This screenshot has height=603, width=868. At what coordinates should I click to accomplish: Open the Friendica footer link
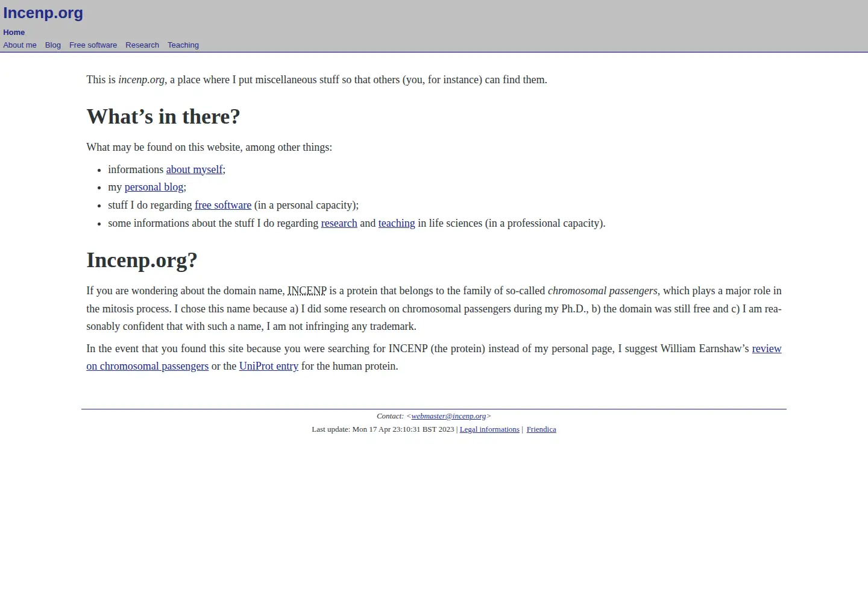[x=541, y=429]
